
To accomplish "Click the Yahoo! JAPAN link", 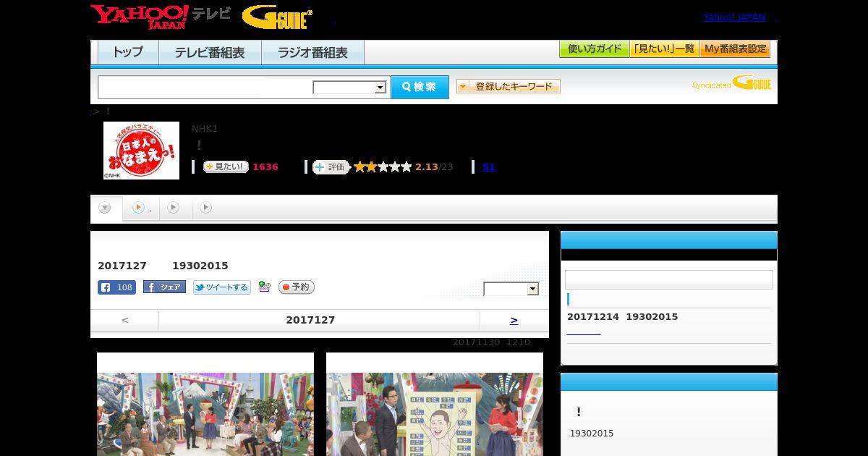I will pyautogui.click(x=734, y=17).
